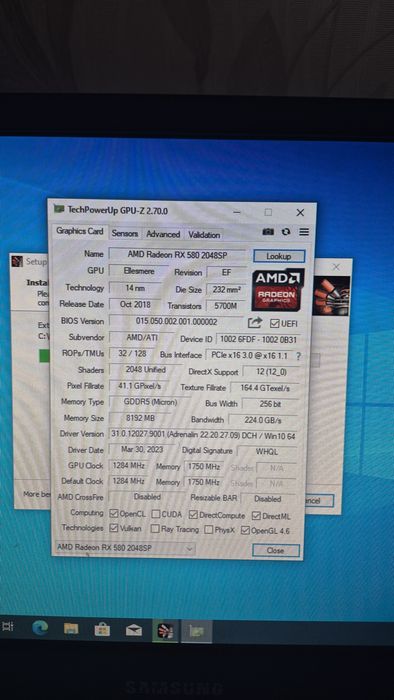Open Microsoft Store from the taskbar
This screenshot has width=394, height=700.
(x=102, y=629)
